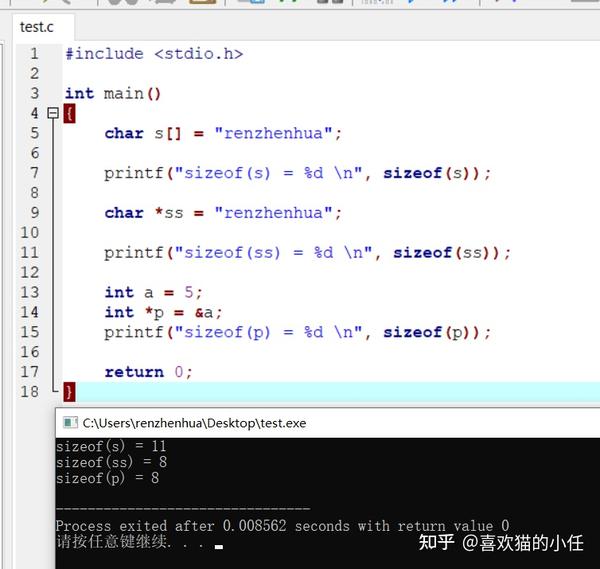Collapse the main function fold box

[x=53, y=113]
